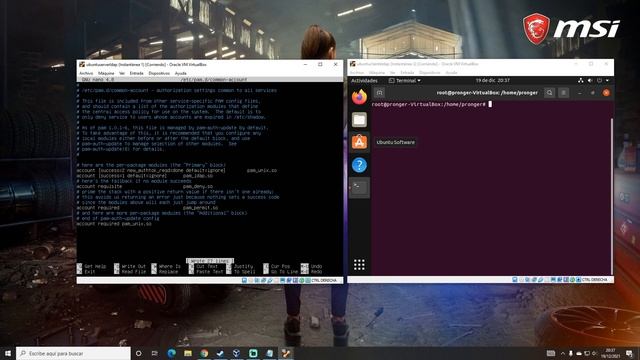Click the Write Out shortcut label in nano
The width and height of the screenshot is (640, 360).
point(133,266)
